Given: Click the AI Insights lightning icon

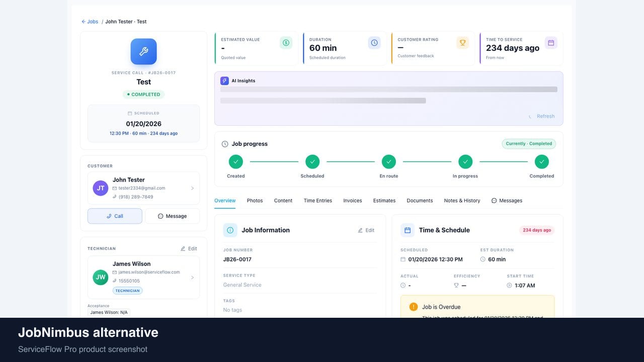Looking at the screenshot, I should pos(224,80).
